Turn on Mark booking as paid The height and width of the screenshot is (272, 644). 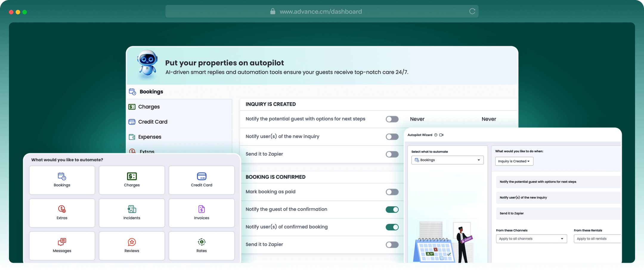click(x=392, y=192)
